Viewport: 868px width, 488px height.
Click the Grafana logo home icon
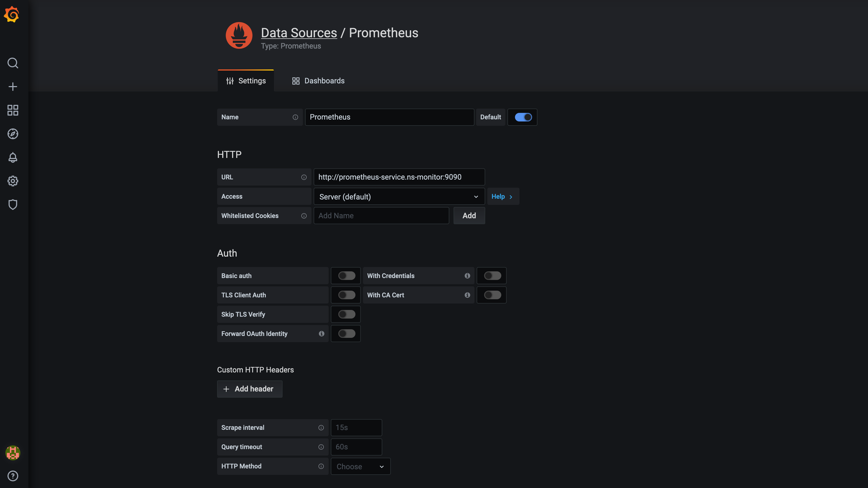click(x=12, y=14)
